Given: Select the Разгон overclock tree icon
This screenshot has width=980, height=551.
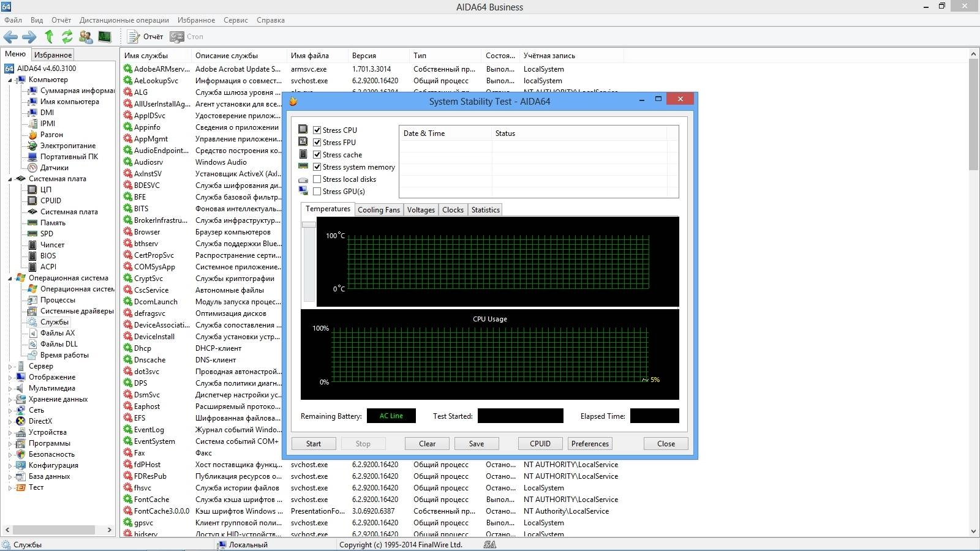Looking at the screenshot, I should [32, 135].
